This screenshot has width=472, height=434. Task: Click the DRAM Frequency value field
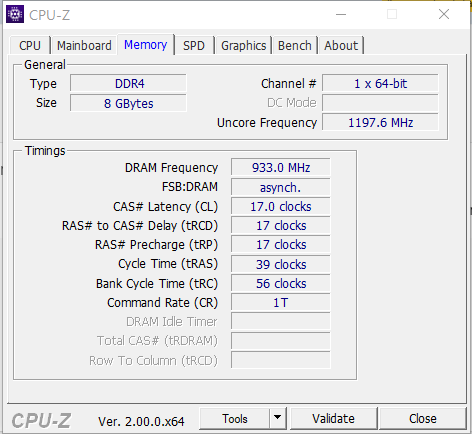click(x=281, y=167)
